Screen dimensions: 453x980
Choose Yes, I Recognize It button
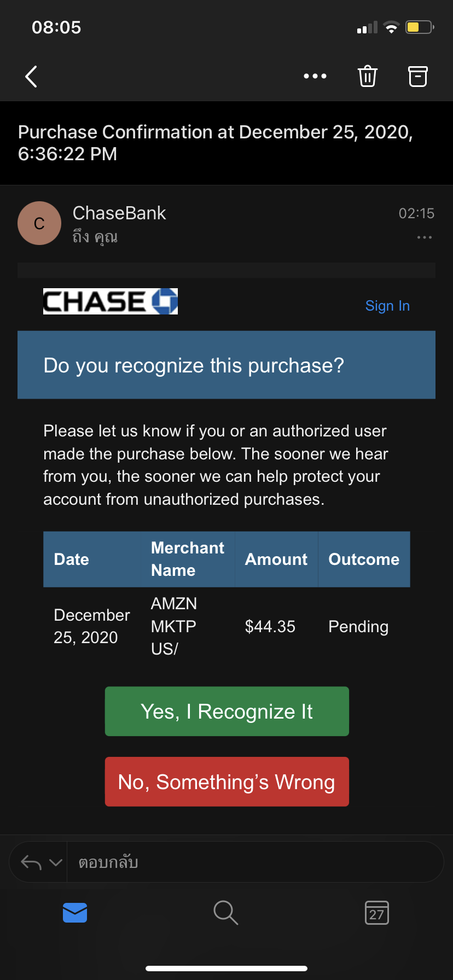pos(227,711)
